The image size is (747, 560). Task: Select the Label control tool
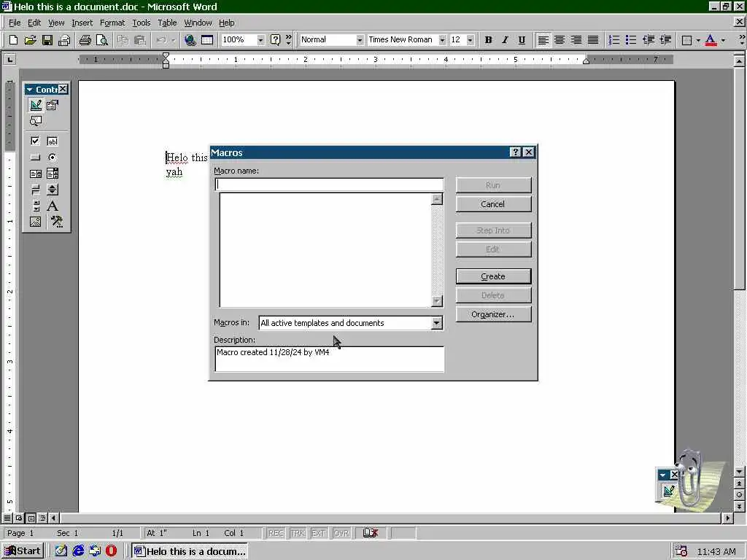click(53, 206)
